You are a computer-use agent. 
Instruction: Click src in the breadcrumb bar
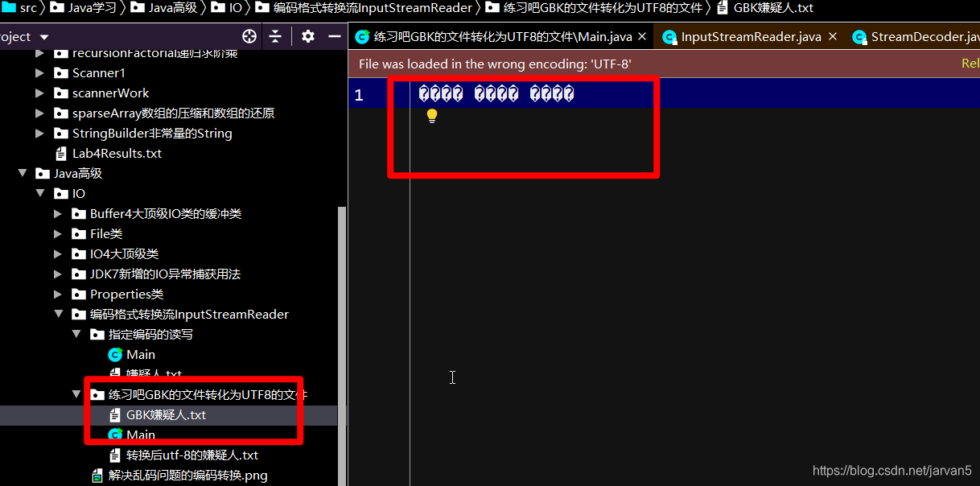[28, 8]
